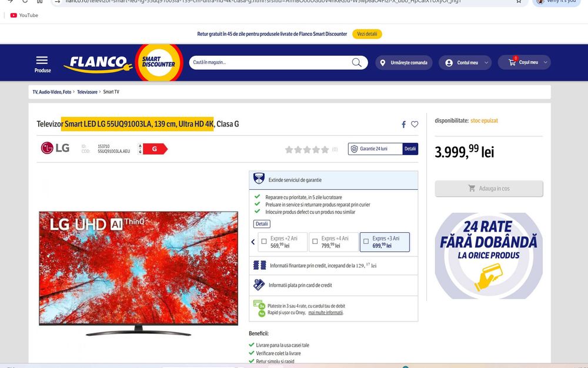This screenshot has height=368, width=588.
Task: Click Reparare cu prioritate benefit line
Action: tap(303, 197)
